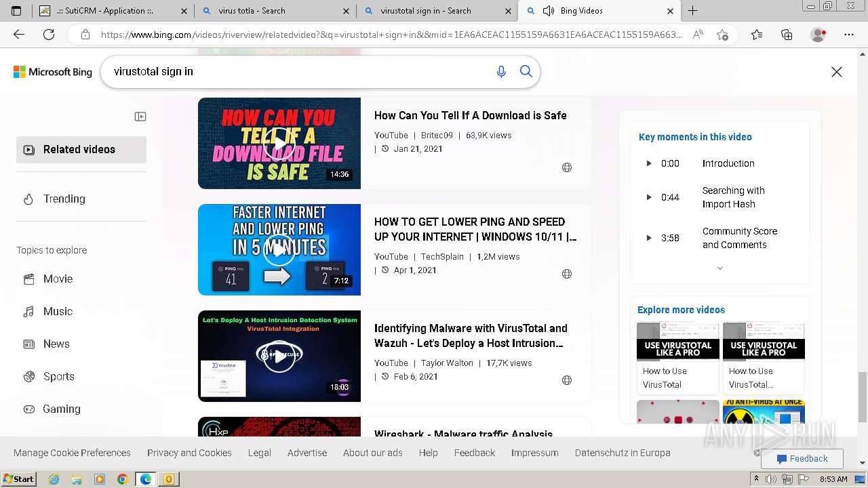Expand more key moments chevron

720,268
